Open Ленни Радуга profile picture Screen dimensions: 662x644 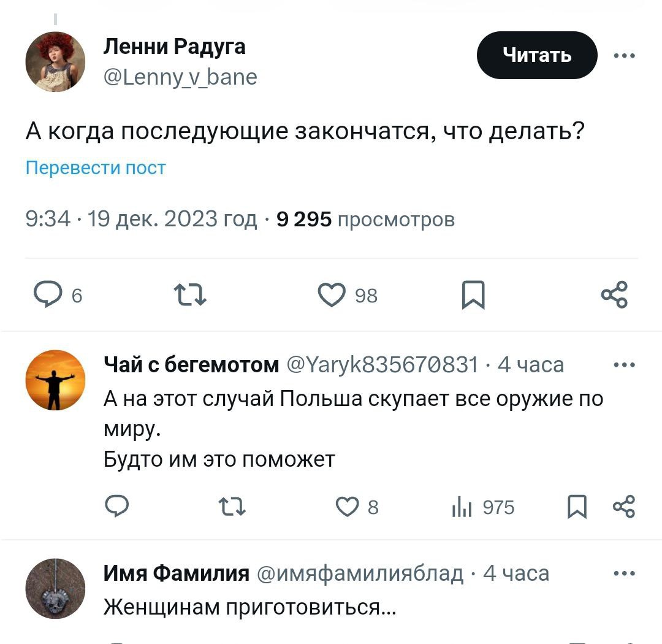tap(55, 62)
